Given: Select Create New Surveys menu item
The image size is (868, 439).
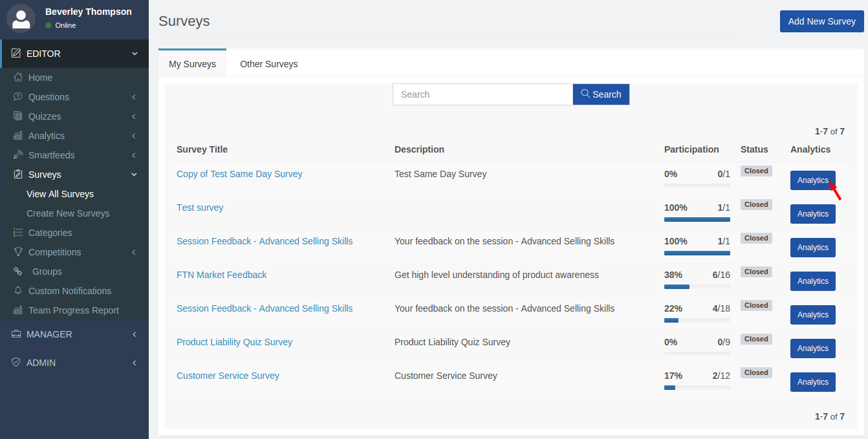Looking at the screenshot, I should (68, 213).
